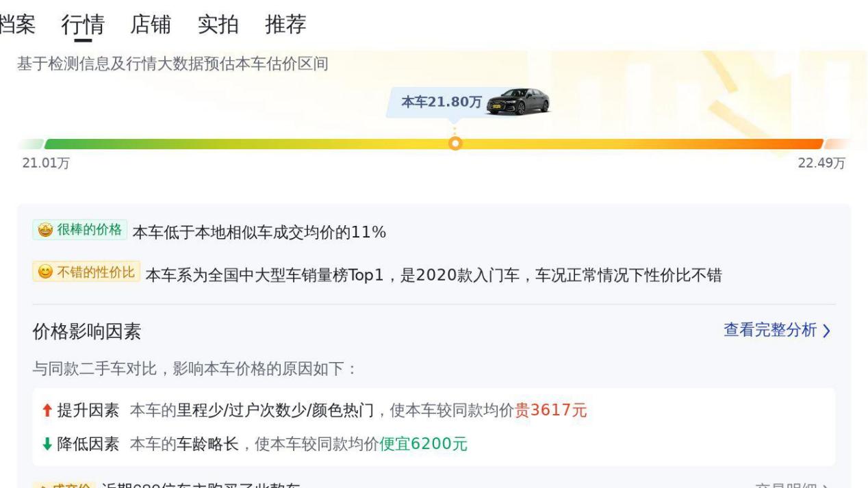
Task: Click the red 贵3617元 price difference text
Action: coord(550,411)
